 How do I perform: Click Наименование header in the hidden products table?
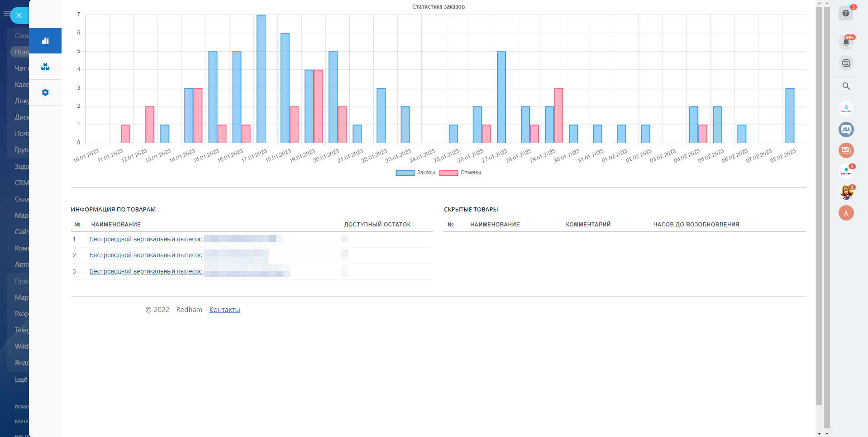pos(495,225)
